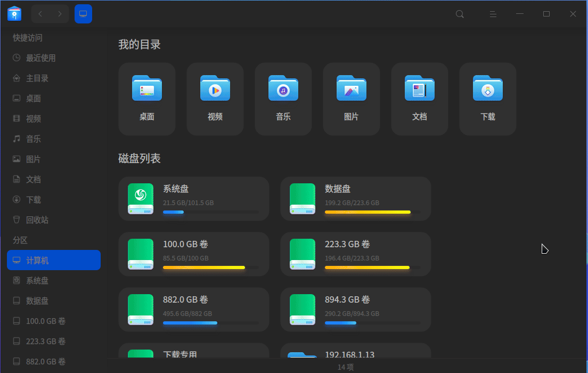Select 223.3 GB 卷 in the sidebar
Screen dimensions: 588x373
pyautogui.click(x=54, y=341)
